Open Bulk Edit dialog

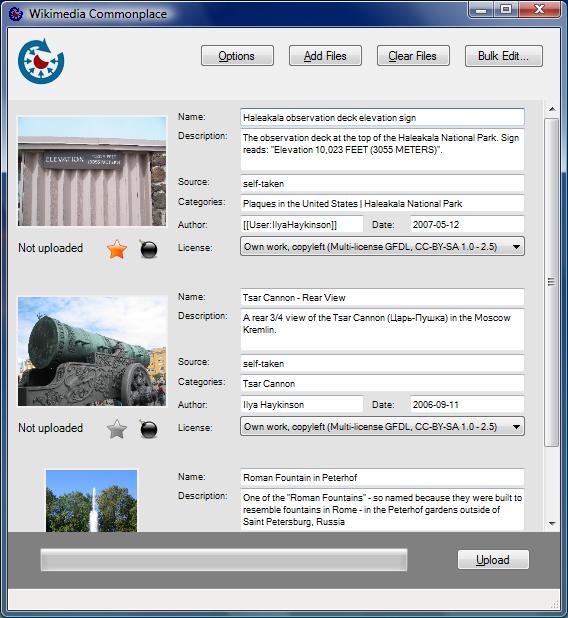click(x=503, y=56)
